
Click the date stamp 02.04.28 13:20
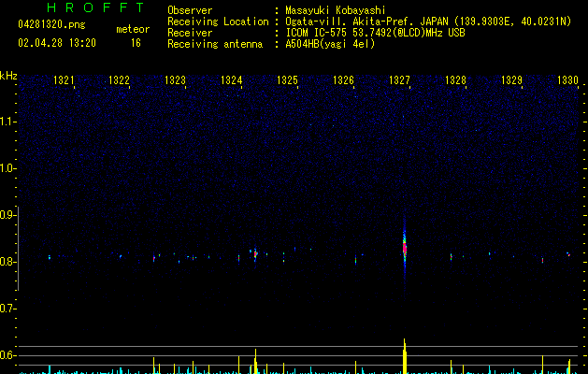pos(57,43)
